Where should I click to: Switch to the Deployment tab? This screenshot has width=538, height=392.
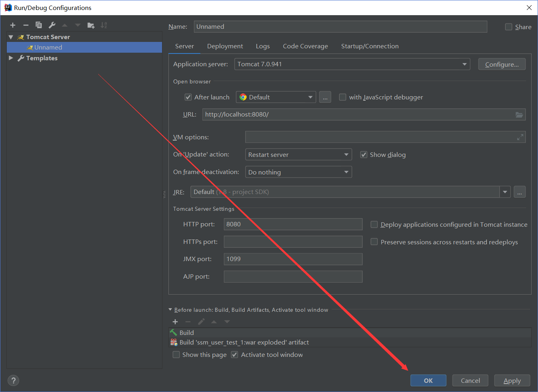(225, 46)
